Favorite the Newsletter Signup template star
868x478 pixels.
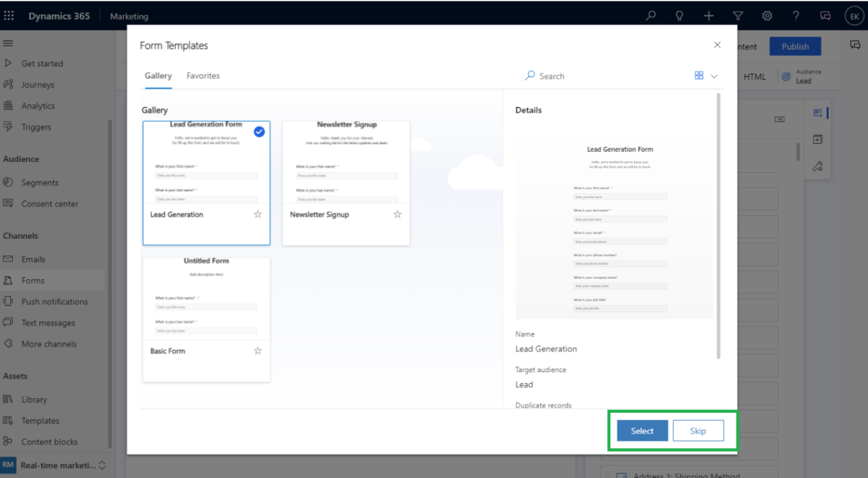click(397, 214)
